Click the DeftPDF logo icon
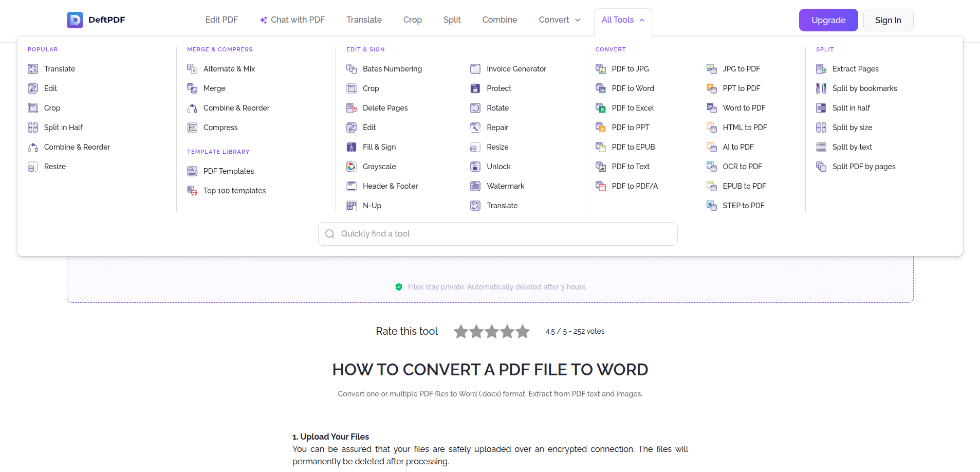Screen dimensions: 980x472 point(75,20)
